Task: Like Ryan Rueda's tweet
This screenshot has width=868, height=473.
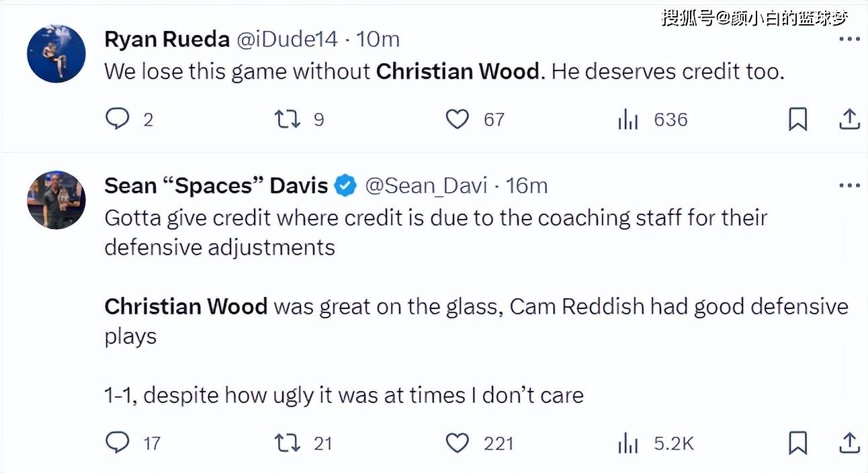Action: pos(458,120)
